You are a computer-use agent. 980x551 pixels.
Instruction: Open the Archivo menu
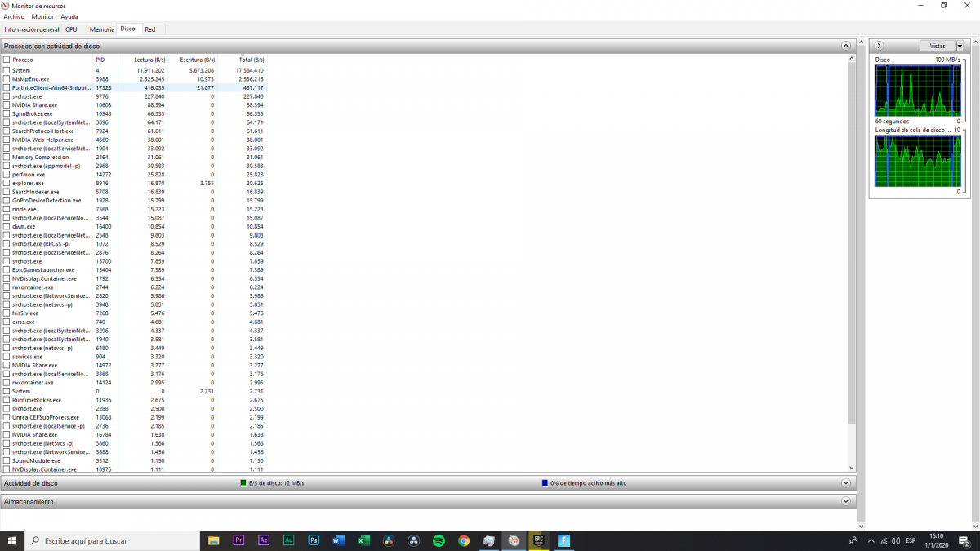pyautogui.click(x=14, y=16)
